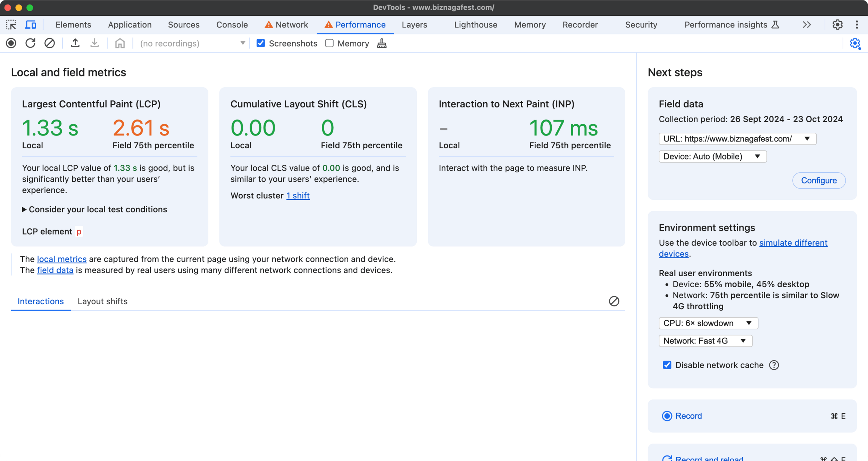
Task: Clear the interactions log icon
Action: [614, 301]
